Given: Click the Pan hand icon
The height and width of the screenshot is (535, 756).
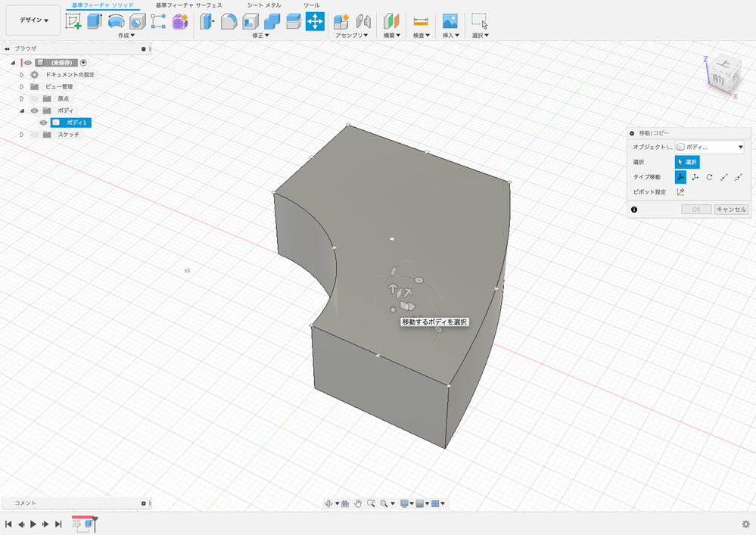Looking at the screenshot, I should tap(358, 504).
